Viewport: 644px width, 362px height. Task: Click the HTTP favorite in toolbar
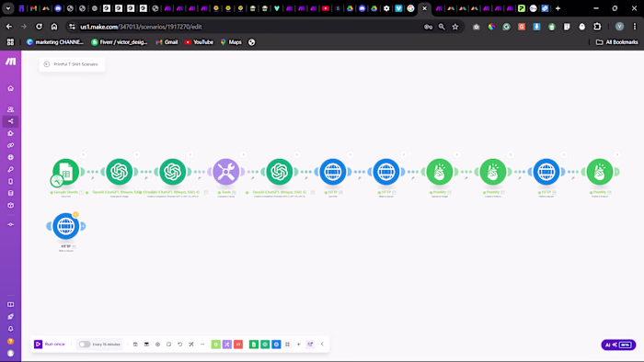pos(276,345)
